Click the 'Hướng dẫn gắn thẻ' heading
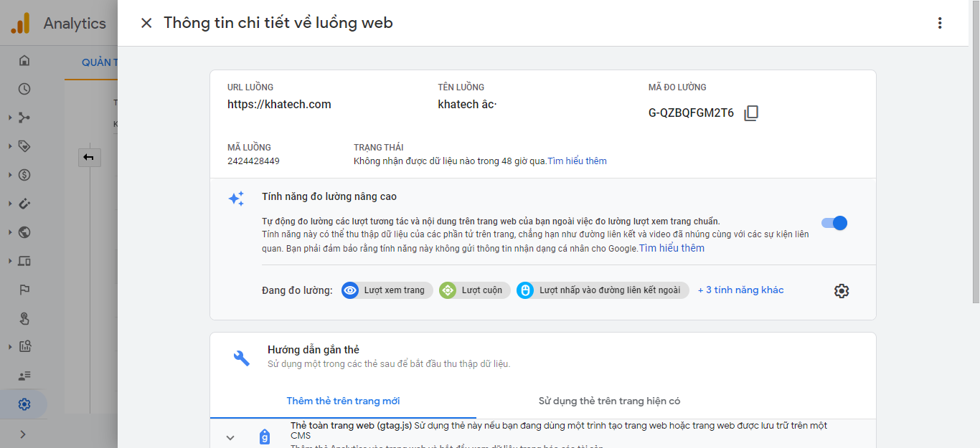The image size is (980, 448). pyautogui.click(x=314, y=350)
